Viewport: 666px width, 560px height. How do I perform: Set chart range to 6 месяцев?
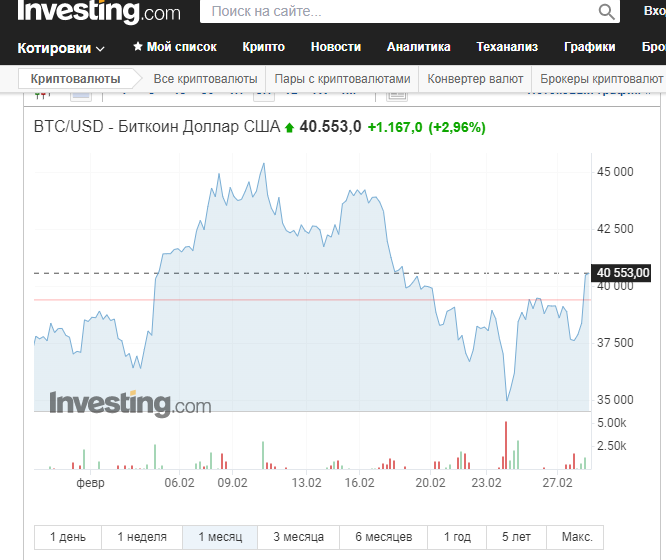coord(384,537)
